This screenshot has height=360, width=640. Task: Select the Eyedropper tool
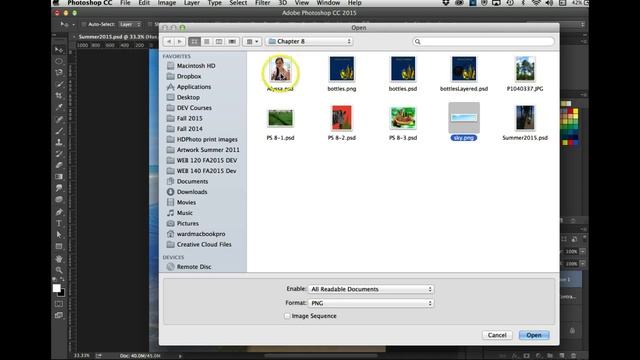[59, 107]
